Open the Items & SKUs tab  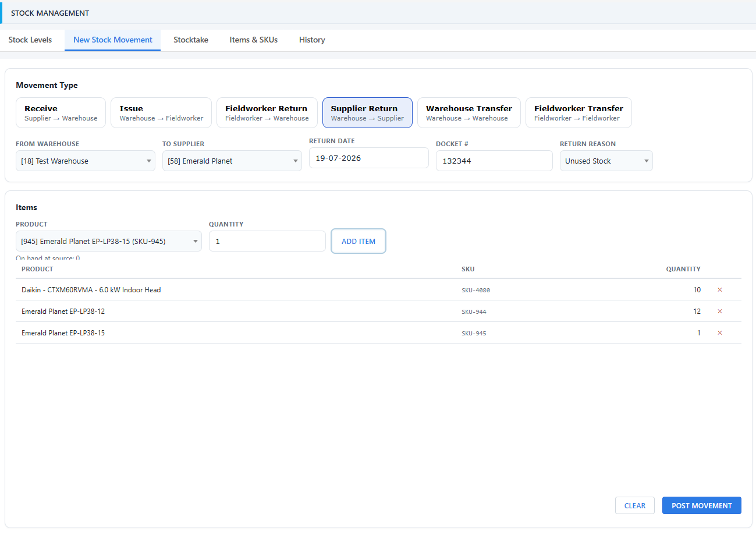[x=254, y=40]
